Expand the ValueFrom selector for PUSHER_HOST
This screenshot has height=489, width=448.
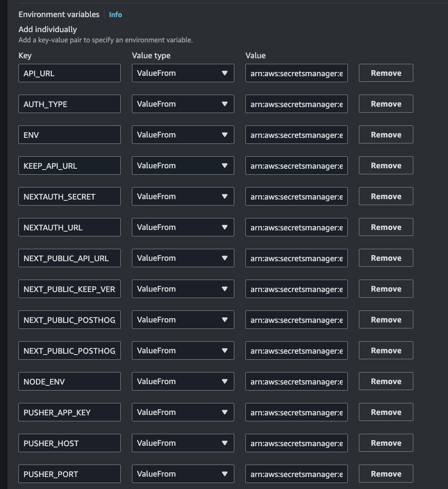point(183,443)
